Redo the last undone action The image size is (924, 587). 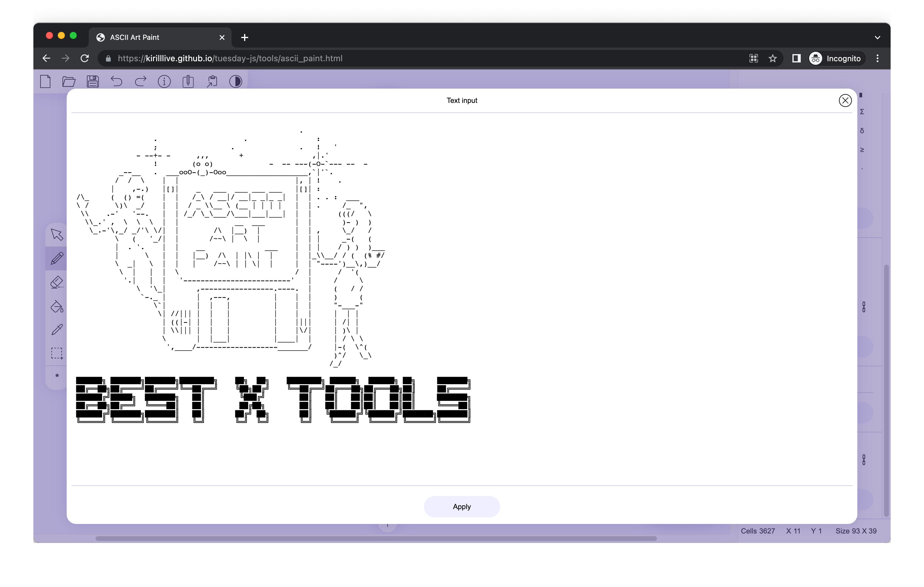point(141,81)
